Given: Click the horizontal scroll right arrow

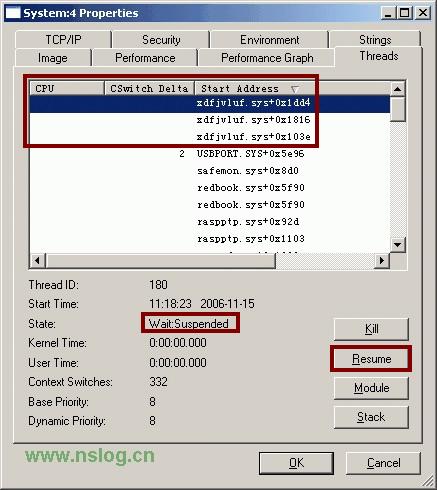Looking at the screenshot, I should point(382,260).
